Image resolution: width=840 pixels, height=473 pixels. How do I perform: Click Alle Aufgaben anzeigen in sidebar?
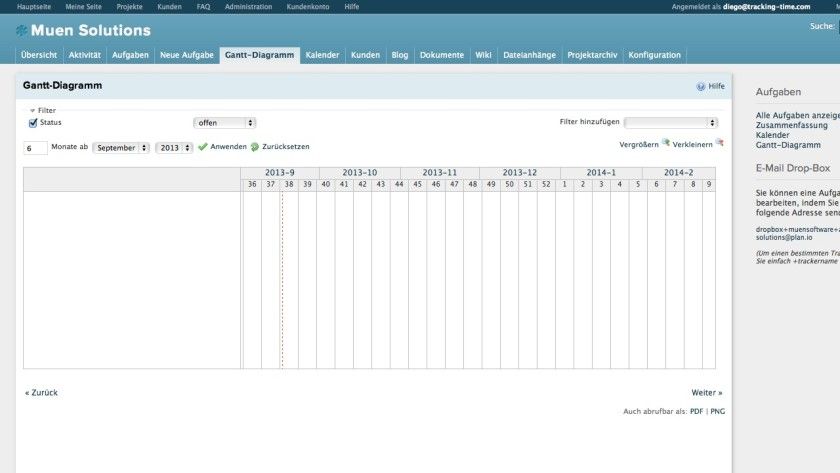point(798,116)
